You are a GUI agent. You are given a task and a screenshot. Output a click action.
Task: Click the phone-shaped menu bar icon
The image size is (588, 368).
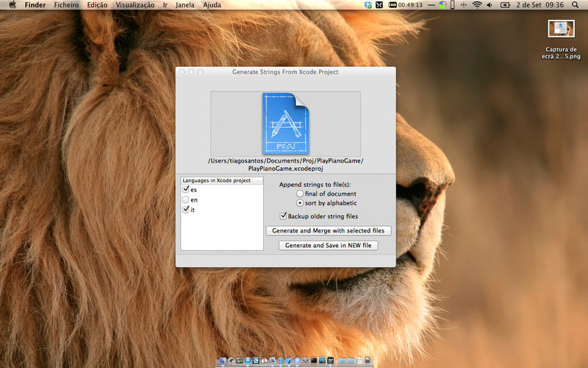[453, 5]
